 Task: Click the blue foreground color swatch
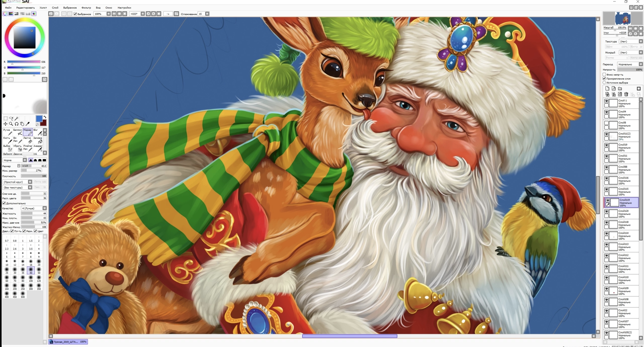[x=39, y=119]
